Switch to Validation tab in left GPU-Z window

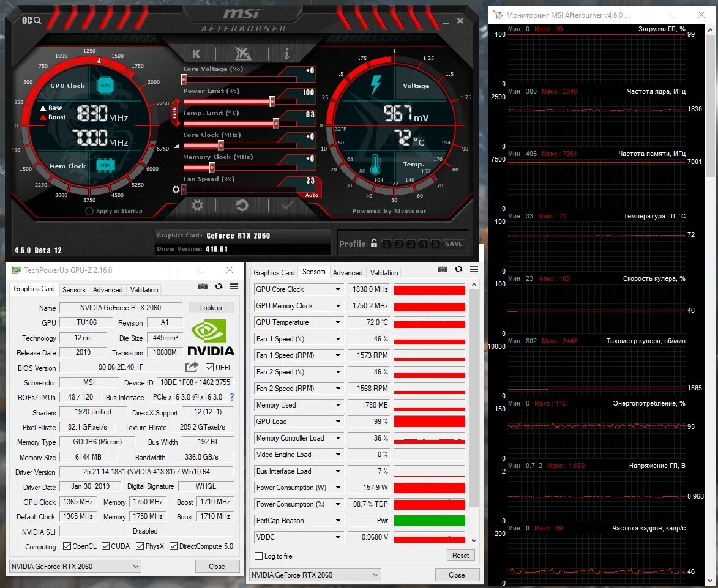(x=144, y=289)
